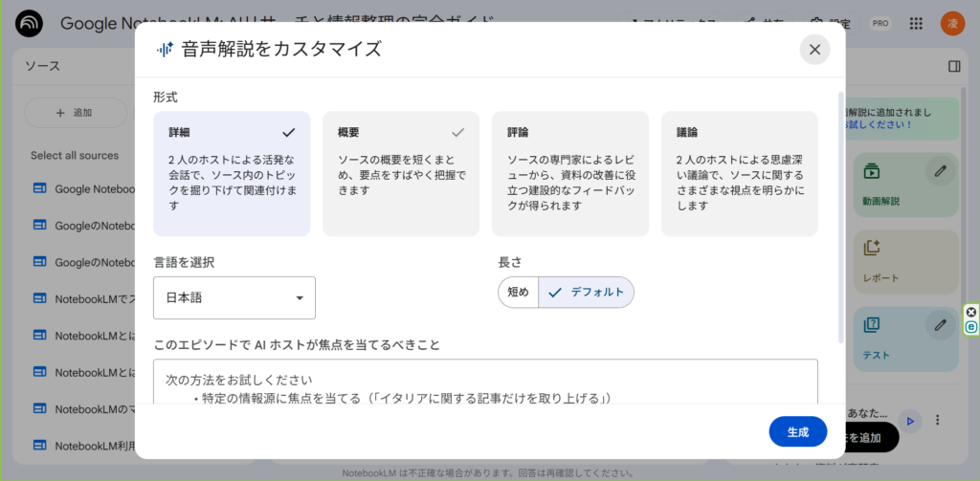Open the three-dot more options menu

(938, 420)
